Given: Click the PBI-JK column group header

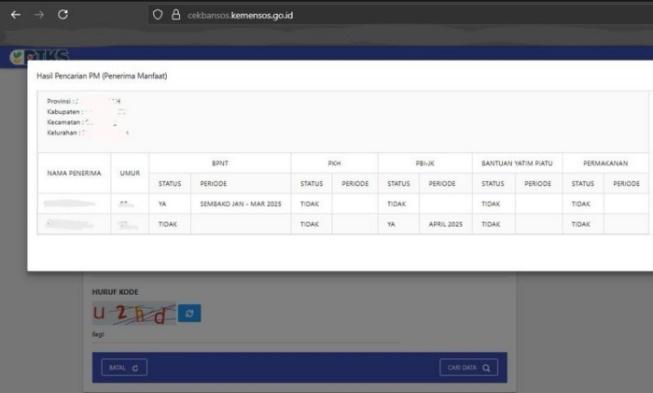Looking at the screenshot, I should pos(425,163).
